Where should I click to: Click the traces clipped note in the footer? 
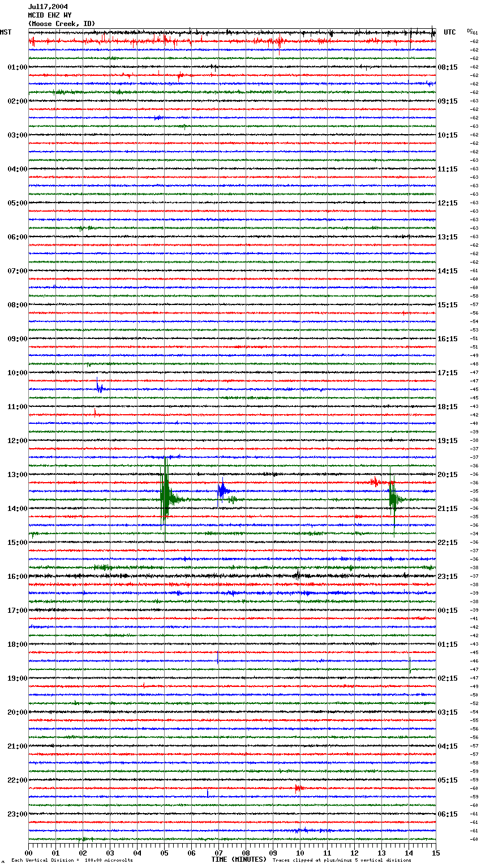tap(342, 860)
